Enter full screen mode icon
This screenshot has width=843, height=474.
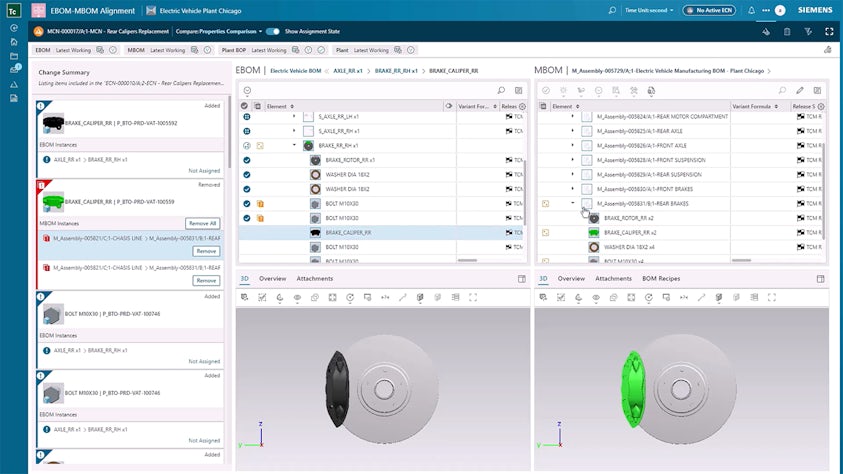tap(829, 32)
